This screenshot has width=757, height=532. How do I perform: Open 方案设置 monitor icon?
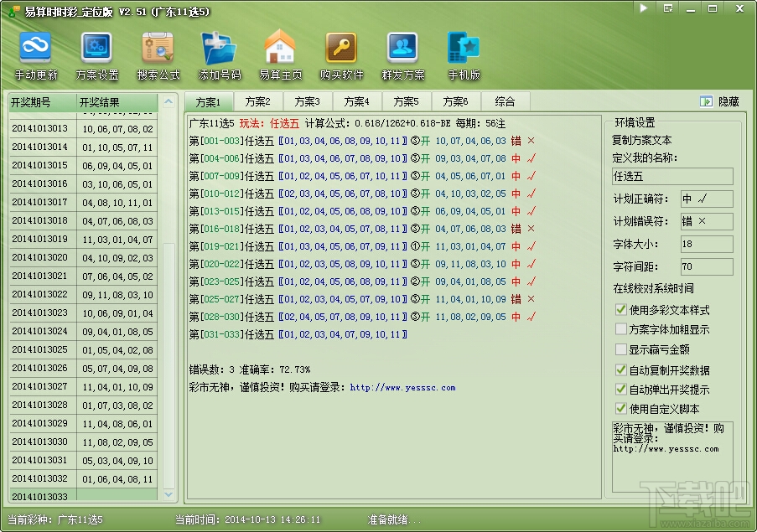point(96,47)
